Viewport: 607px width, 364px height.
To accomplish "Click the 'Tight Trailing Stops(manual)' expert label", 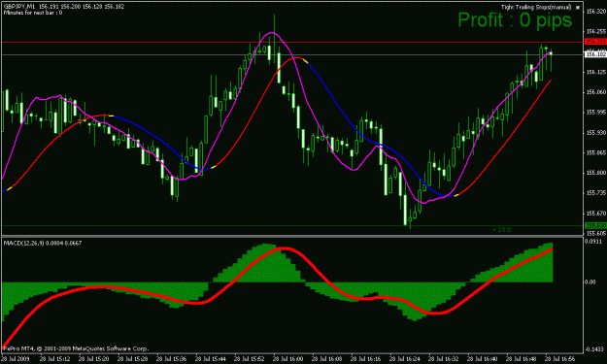I will click(536, 7).
